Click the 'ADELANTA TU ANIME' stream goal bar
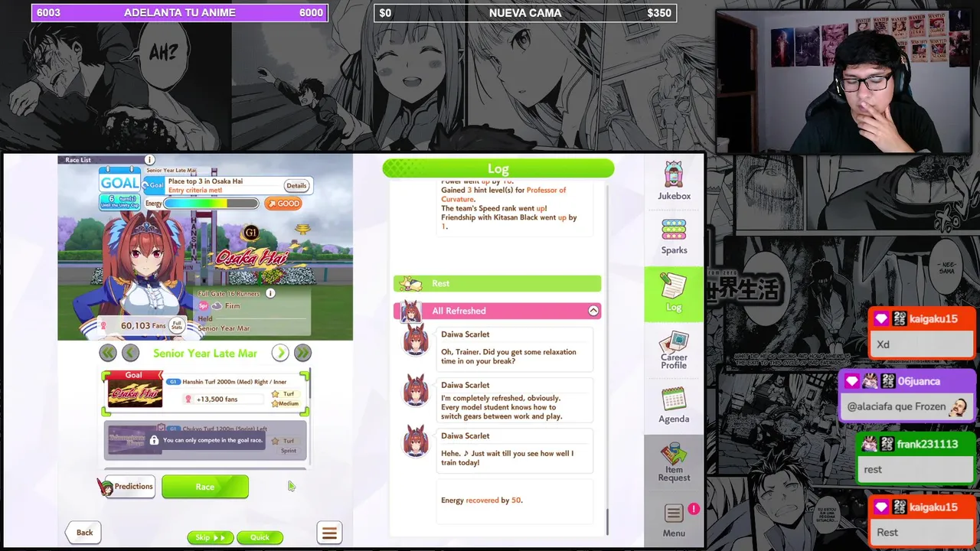The height and width of the screenshot is (551, 980). pyautogui.click(x=179, y=12)
